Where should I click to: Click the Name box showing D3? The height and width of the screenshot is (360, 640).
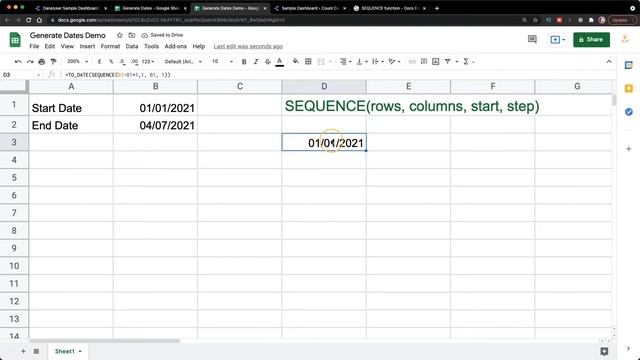21,75
